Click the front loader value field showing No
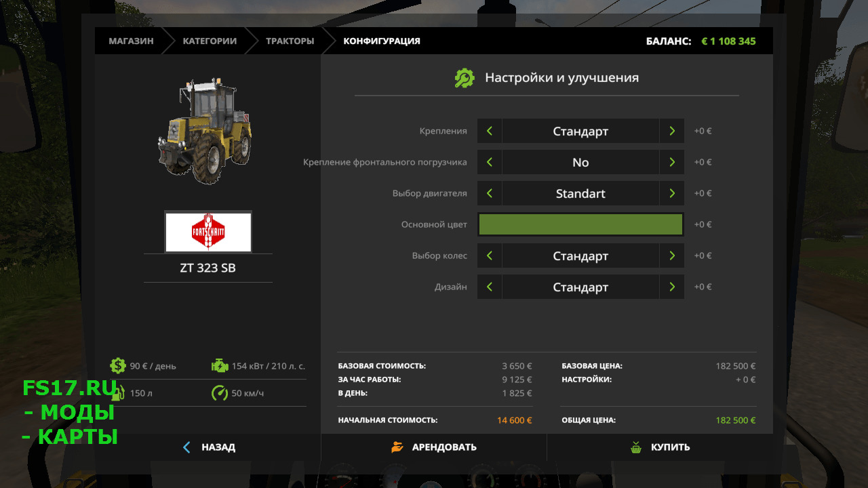868x488 pixels. [x=580, y=162]
